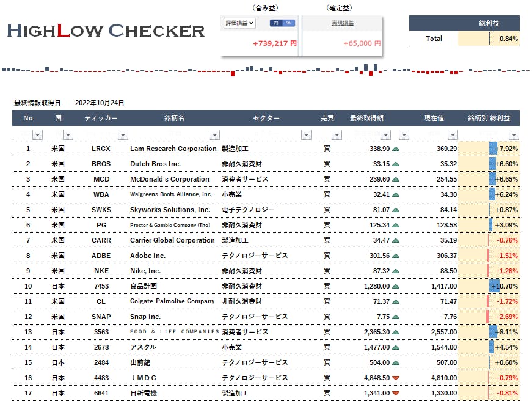
Task: Open the 銘柄別 総利益 filter dropdown
Action: click(514, 134)
